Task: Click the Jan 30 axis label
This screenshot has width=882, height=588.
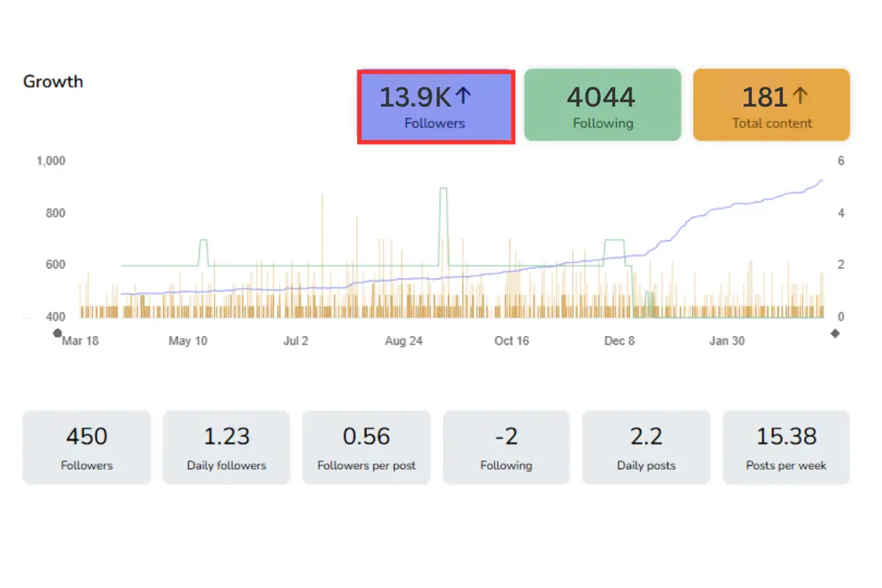Action: (727, 341)
